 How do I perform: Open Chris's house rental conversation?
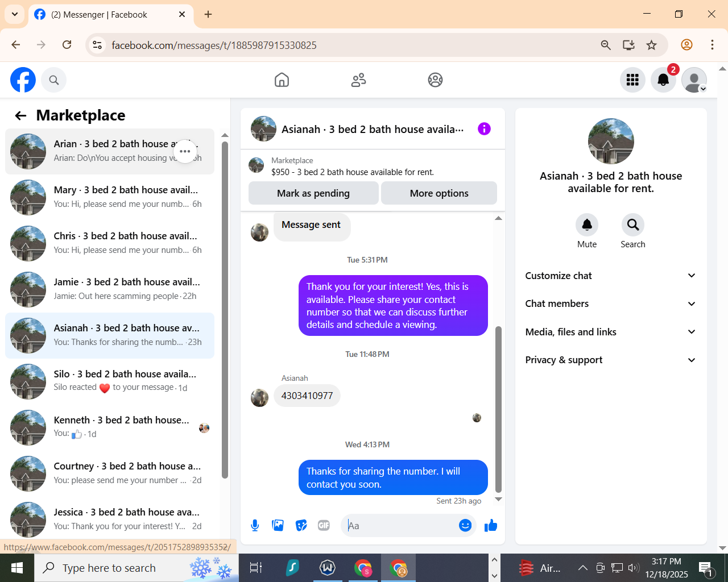coord(110,243)
